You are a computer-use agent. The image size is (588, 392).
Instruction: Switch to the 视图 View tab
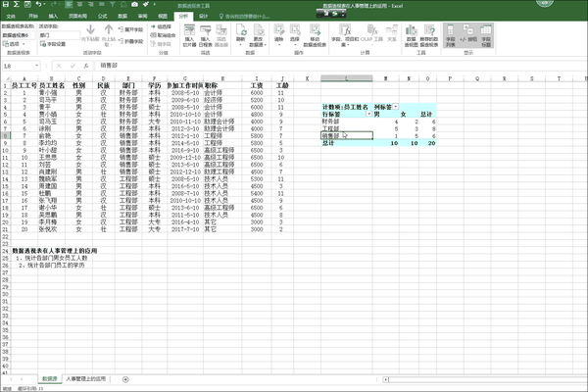pos(163,16)
